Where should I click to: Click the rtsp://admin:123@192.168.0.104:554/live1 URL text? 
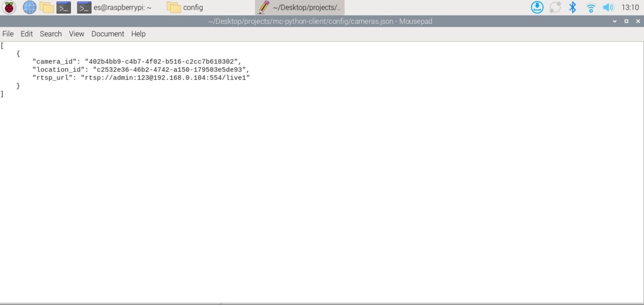point(165,78)
